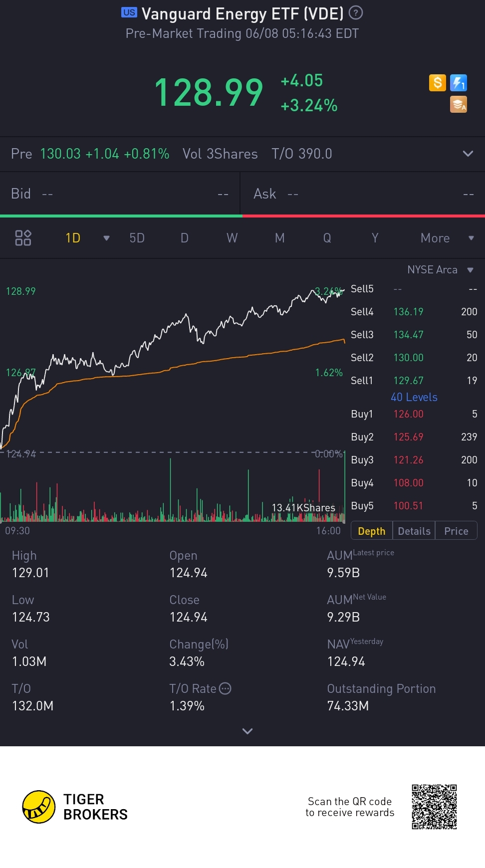Viewport: 485px width, 868px height.
Task: Tap the Low 124.73 value
Action: 31,617
